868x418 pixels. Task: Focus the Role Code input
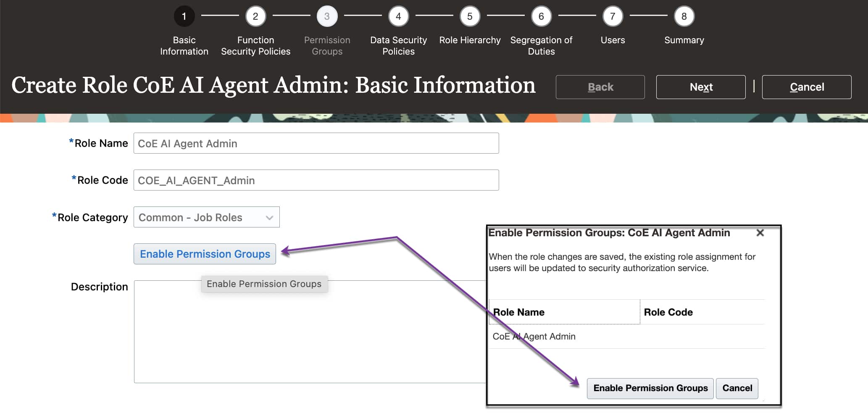[x=316, y=180]
